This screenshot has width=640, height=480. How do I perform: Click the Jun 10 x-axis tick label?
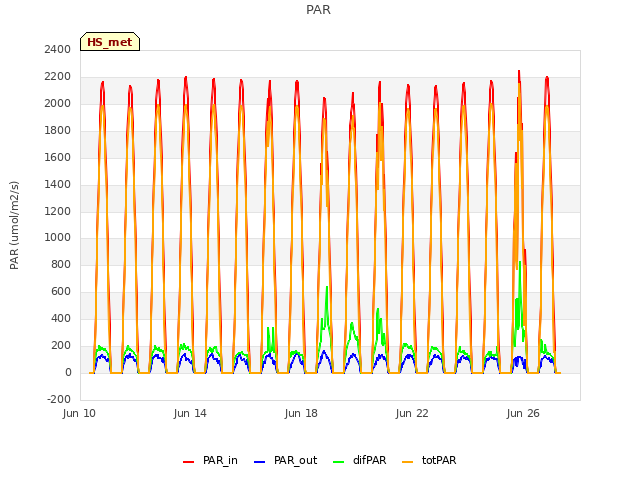(x=79, y=413)
